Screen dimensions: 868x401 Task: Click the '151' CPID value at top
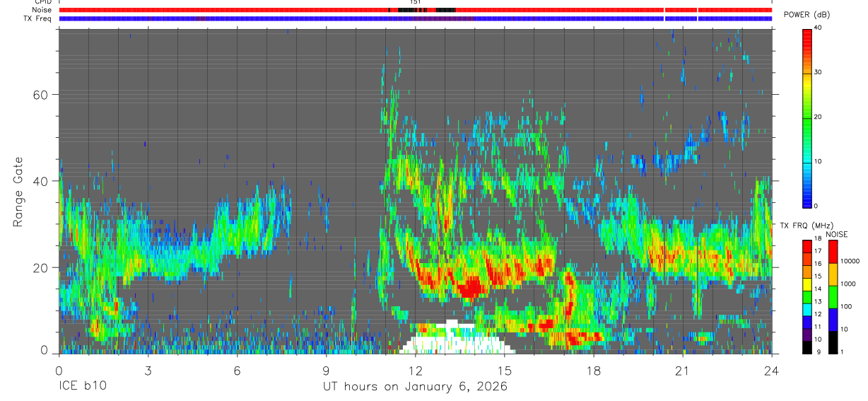(415, 2)
